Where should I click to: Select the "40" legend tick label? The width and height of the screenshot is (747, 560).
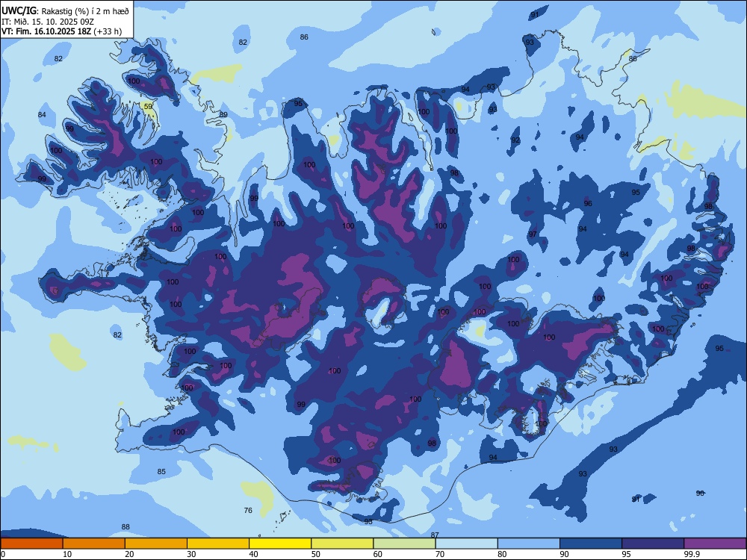253,554
